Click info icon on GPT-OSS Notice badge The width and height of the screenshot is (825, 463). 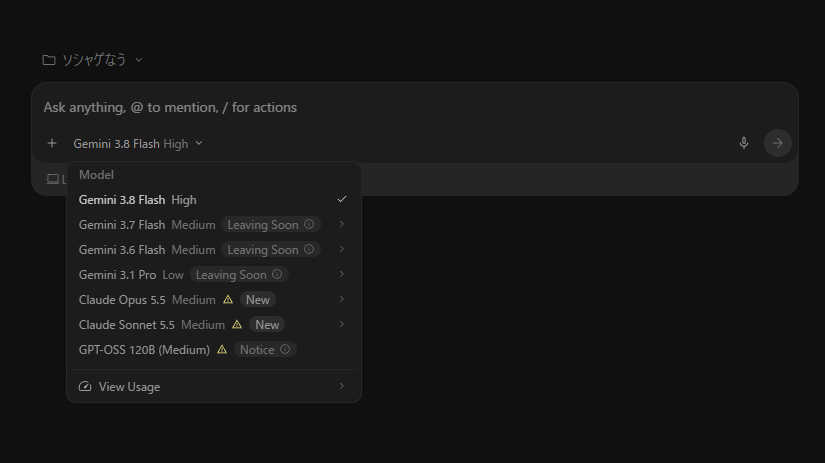tap(285, 349)
